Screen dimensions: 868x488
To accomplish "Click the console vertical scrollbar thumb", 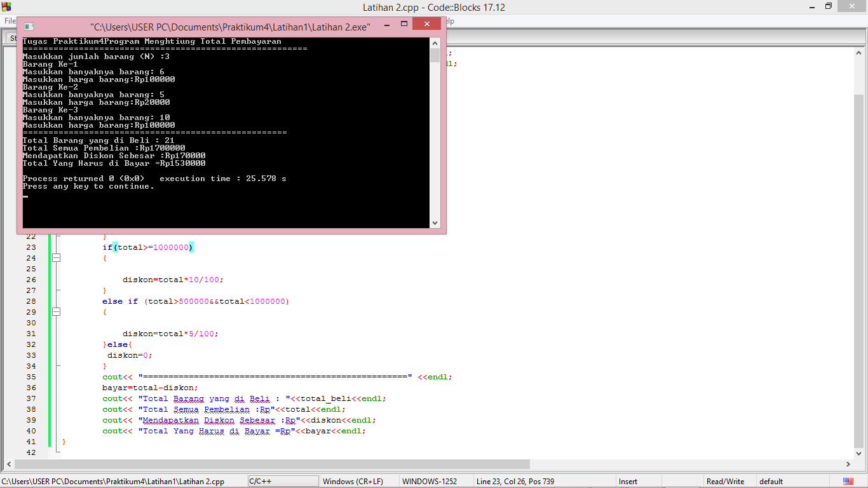I will coord(435,55).
